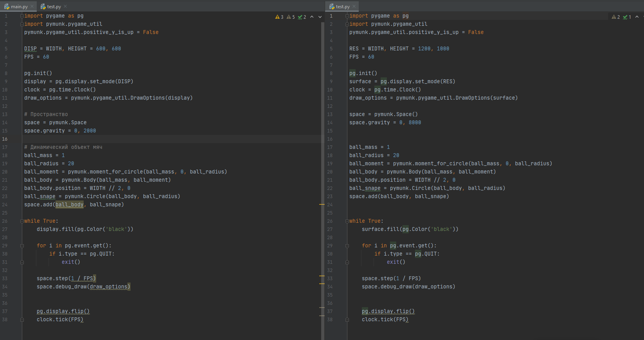This screenshot has width=644, height=340.
Task: Click 'display = pg.display.set_mode(DISP)' line
Action: coord(79,82)
